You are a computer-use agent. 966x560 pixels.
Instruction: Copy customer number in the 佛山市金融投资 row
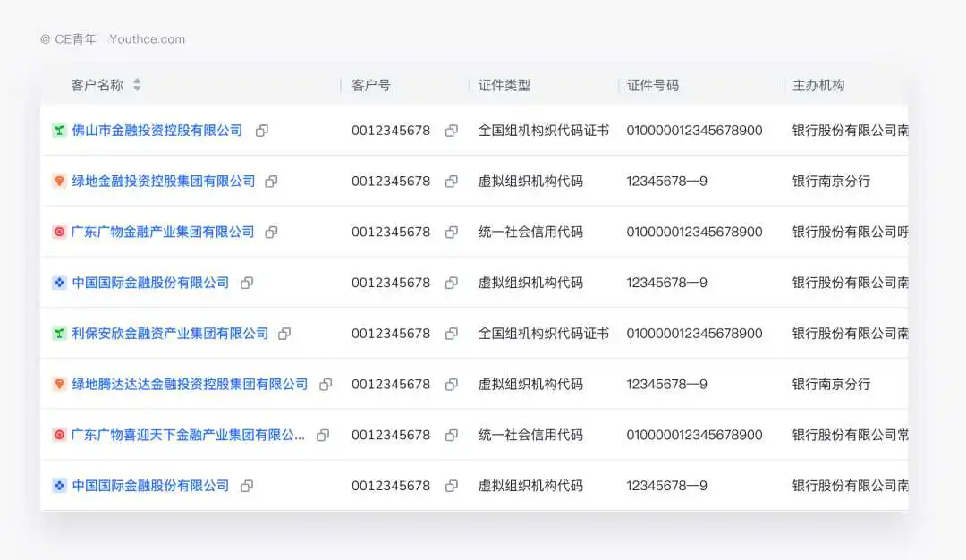[x=452, y=131]
